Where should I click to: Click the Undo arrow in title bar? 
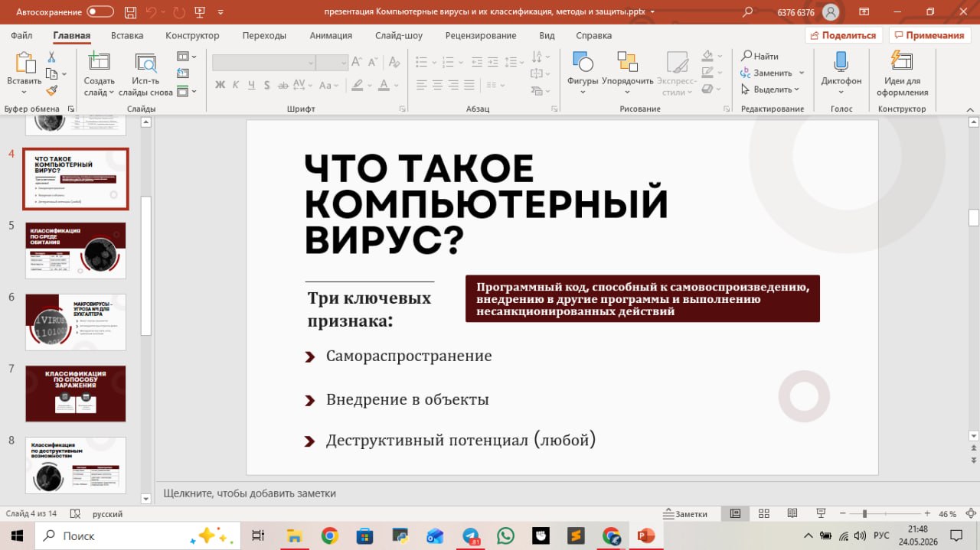click(150, 11)
